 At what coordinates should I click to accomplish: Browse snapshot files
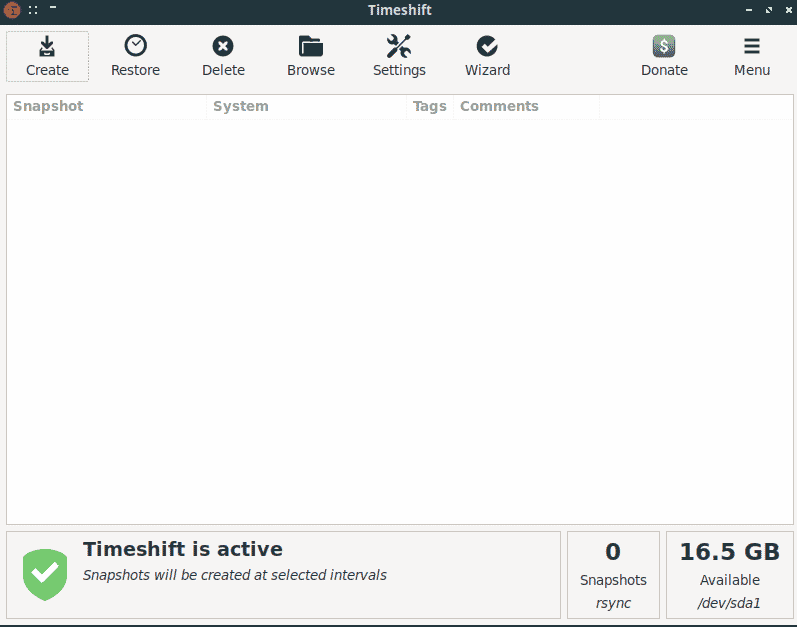[311, 56]
